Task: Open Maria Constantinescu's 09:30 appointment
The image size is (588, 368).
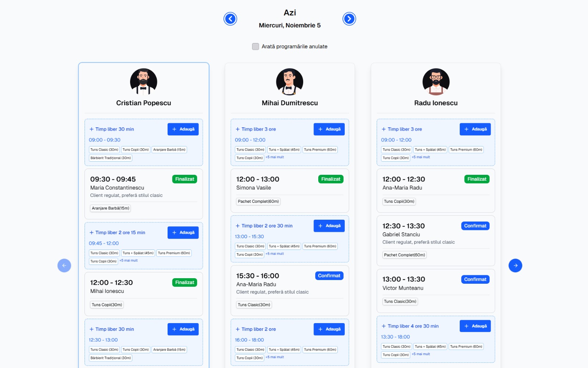Action: pyautogui.click(x=143, y=188)
